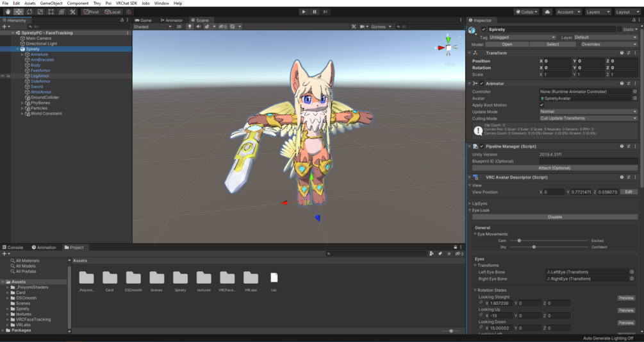
Task: Open scene view camera settings icon
Action: click(363, 27)
